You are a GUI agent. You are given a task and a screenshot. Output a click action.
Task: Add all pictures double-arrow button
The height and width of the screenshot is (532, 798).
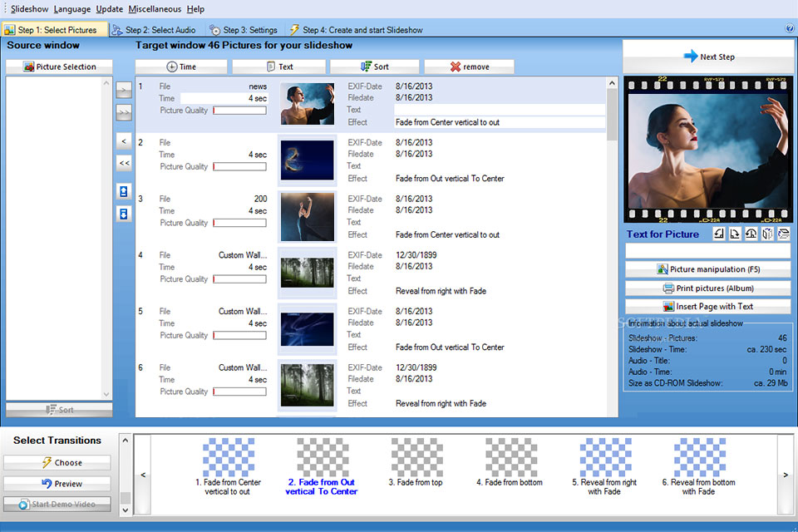124,112
